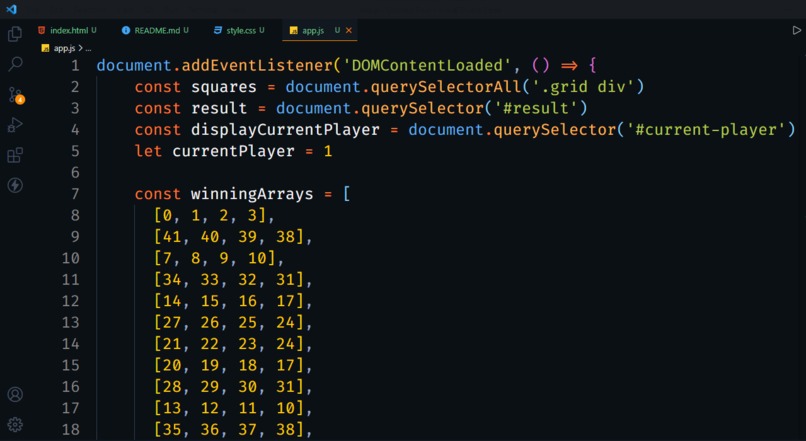
Task: Open the Manage gear menu
Action: coord(15,425)
